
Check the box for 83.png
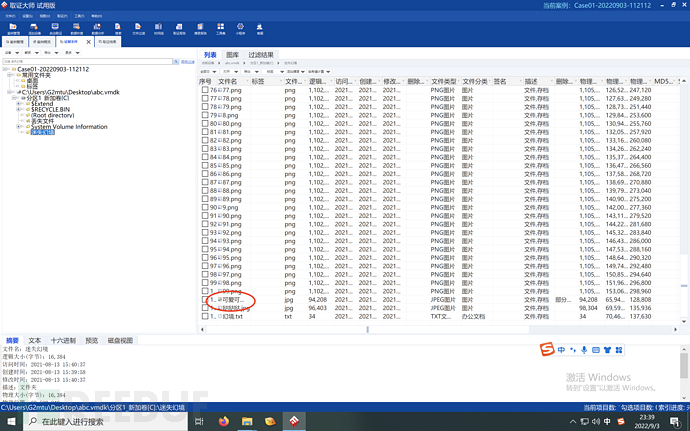pos(205,148)
